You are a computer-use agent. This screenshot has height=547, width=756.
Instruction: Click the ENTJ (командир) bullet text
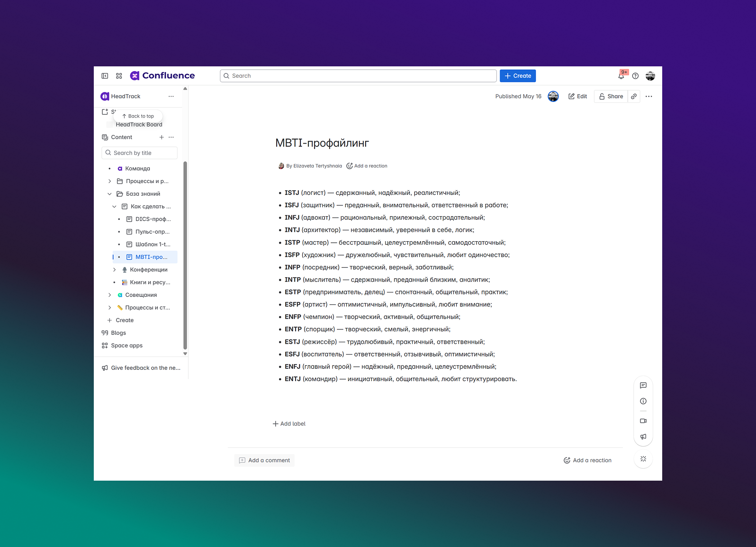coord(401,379)
